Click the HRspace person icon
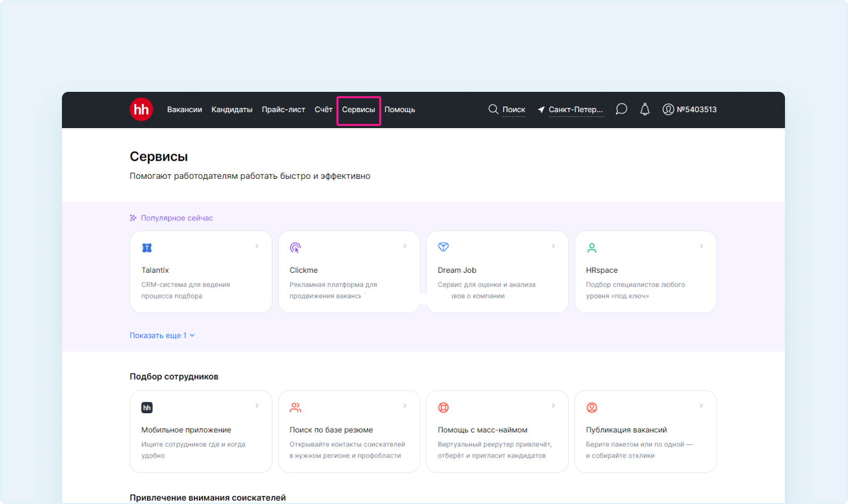The width and height of the screenshot is (848, 504). 592,248
